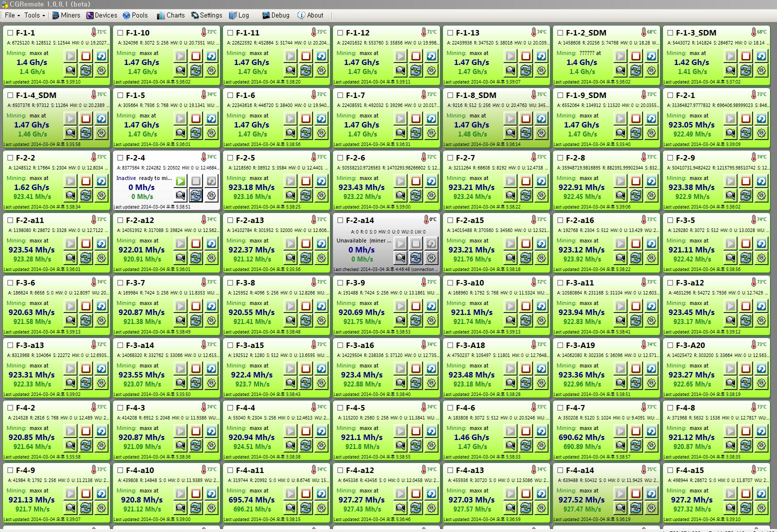Open the Pools view from toolbar
This screenshot has width=777, height=532.
(x=135, y=15)
